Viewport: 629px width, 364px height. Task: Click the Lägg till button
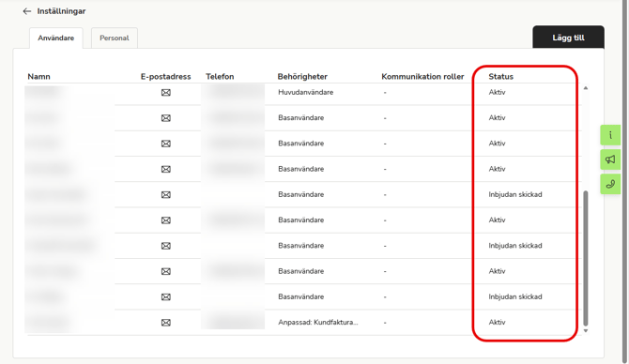coord(568,38)
